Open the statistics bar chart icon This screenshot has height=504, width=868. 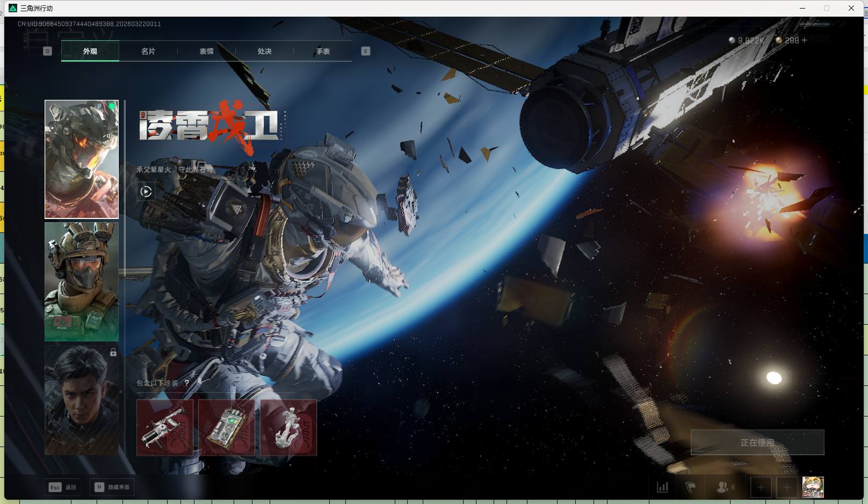click(662, 487)
